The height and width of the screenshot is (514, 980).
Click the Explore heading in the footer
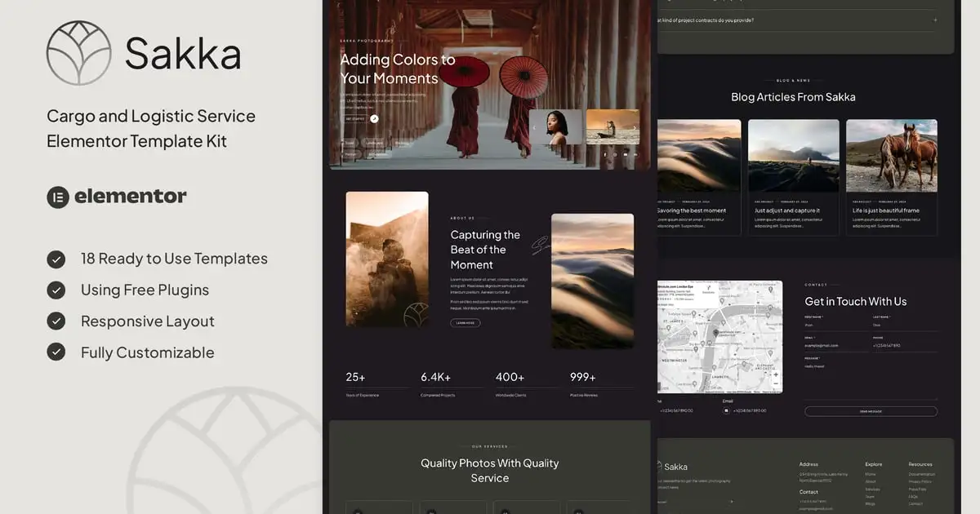pos(874,464)
